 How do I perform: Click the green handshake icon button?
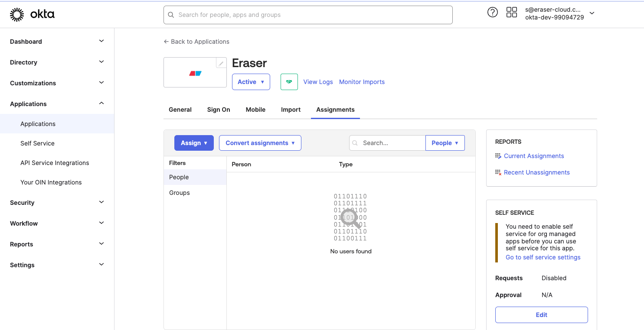pyautogui.click(x=289, y=82)
